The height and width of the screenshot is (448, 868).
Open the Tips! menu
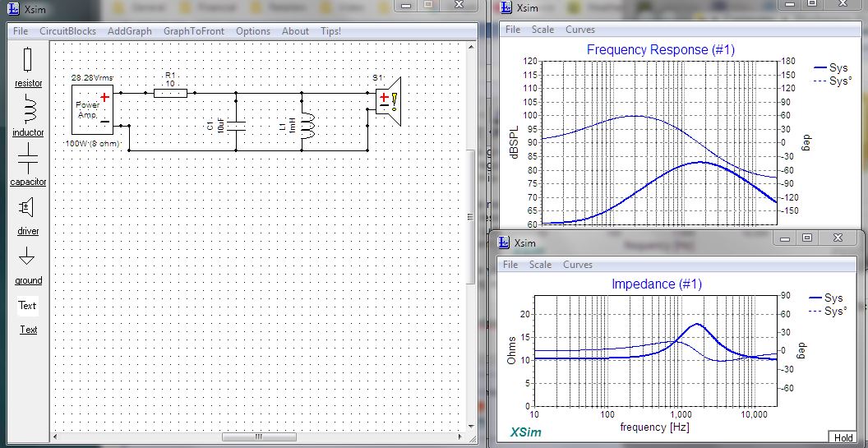(330, 31)
